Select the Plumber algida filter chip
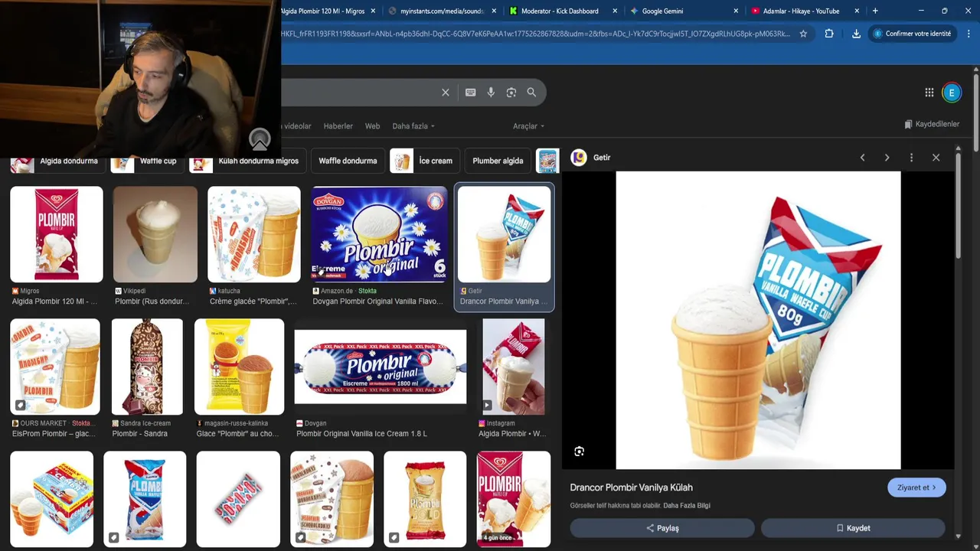 click(x=498, y=161)
